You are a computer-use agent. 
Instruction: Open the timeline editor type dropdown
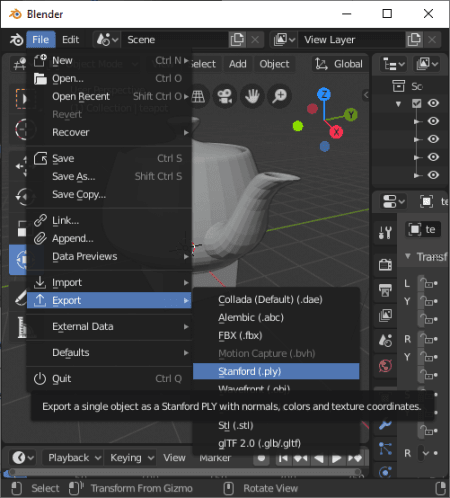point(23,458)
